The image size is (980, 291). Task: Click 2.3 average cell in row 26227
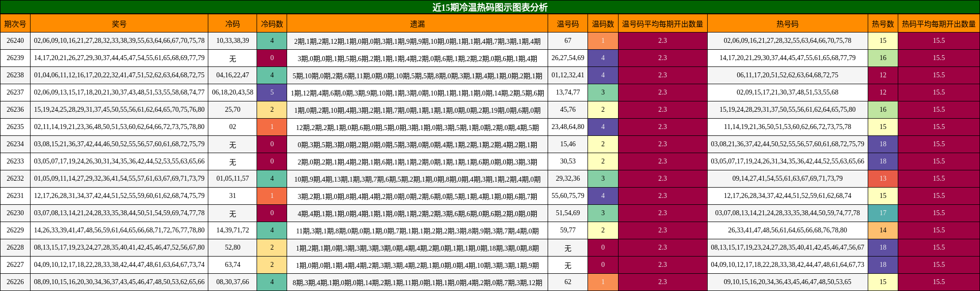tap(663, 265)
